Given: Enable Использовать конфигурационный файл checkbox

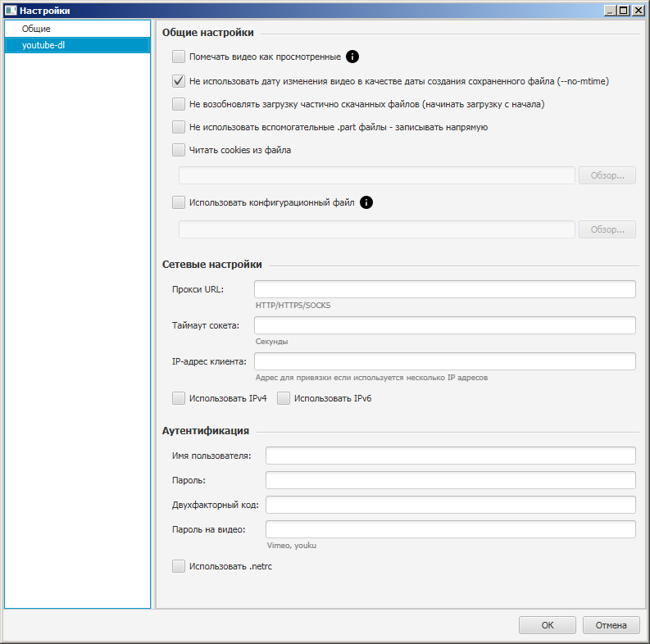Looking at the screenshot, I should [179, 202].
